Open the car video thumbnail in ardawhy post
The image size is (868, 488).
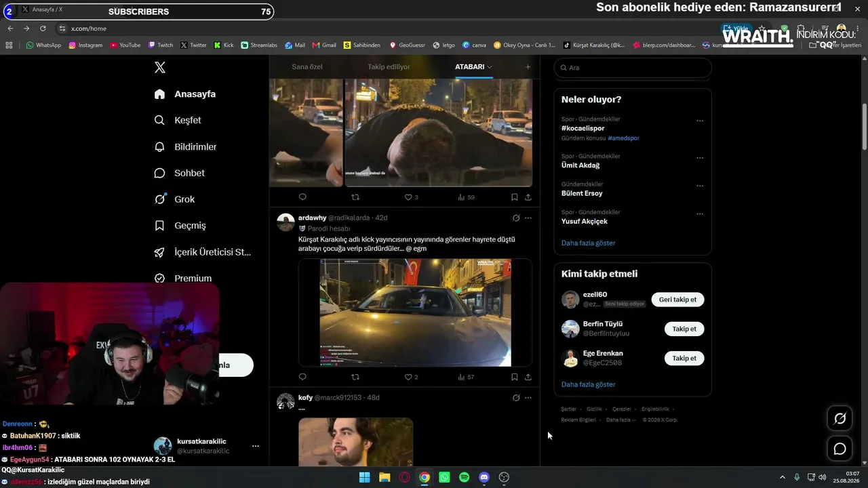(415, 312)
